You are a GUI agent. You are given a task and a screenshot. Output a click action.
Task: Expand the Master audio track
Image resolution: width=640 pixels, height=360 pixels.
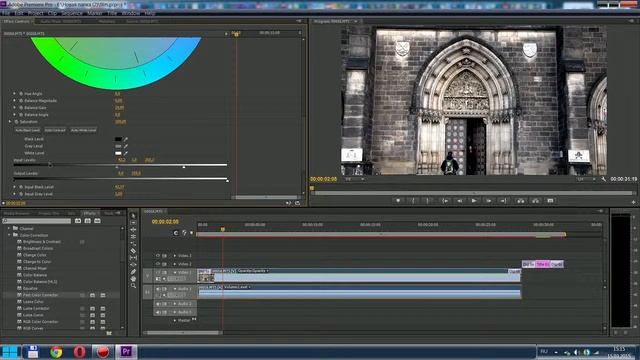pos(175,320)
